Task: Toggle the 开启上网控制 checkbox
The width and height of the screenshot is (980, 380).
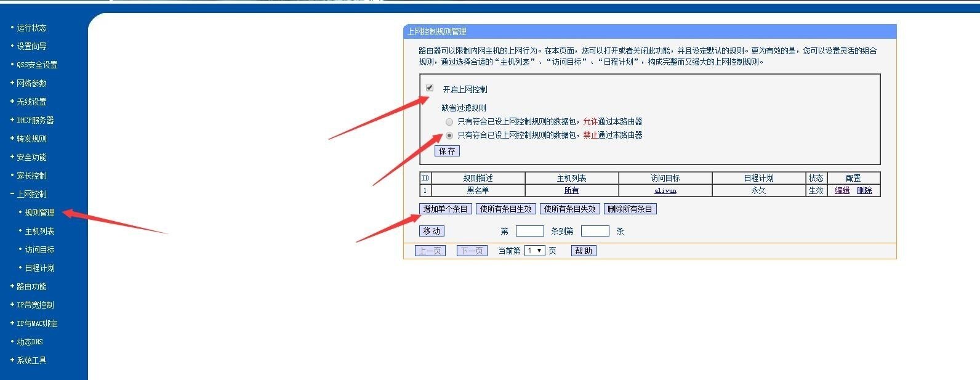Action: click(x=430, y=88)
